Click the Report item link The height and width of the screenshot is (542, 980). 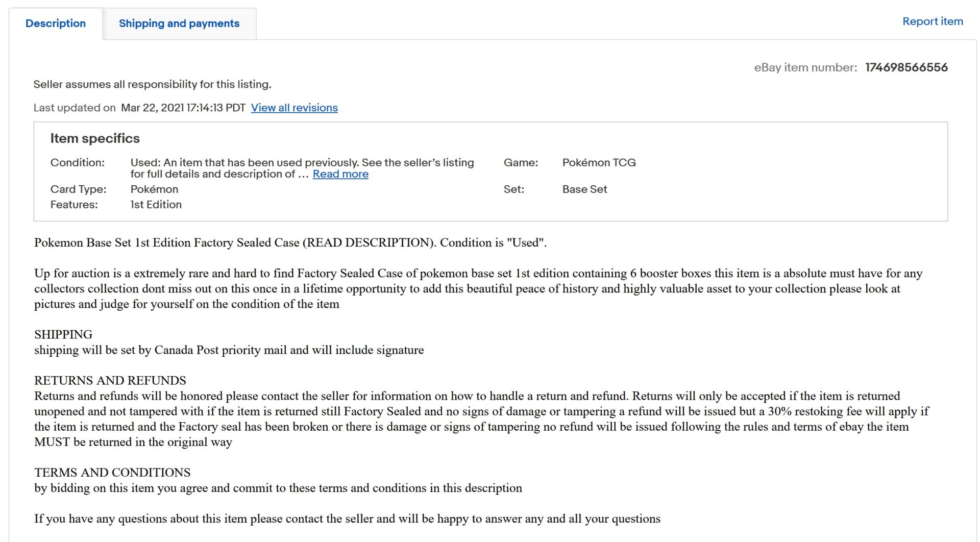932,21
